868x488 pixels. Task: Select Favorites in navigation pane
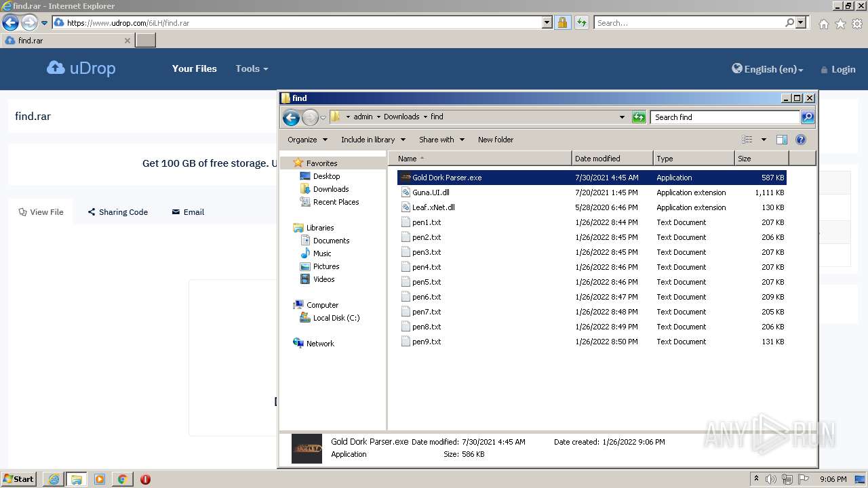click(321, 163)
